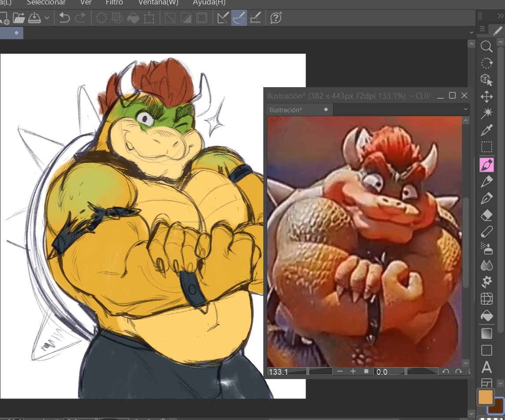Select the Pencil tool

(487, 182)
